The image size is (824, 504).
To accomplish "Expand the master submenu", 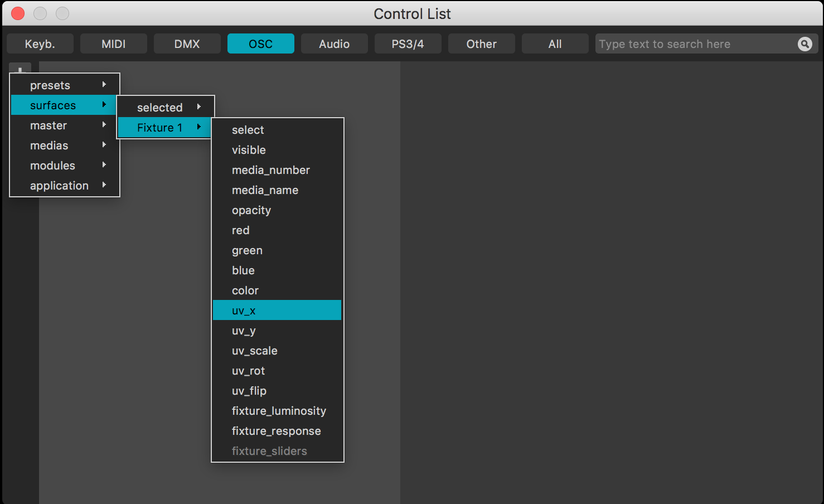I will click(65, 125).
